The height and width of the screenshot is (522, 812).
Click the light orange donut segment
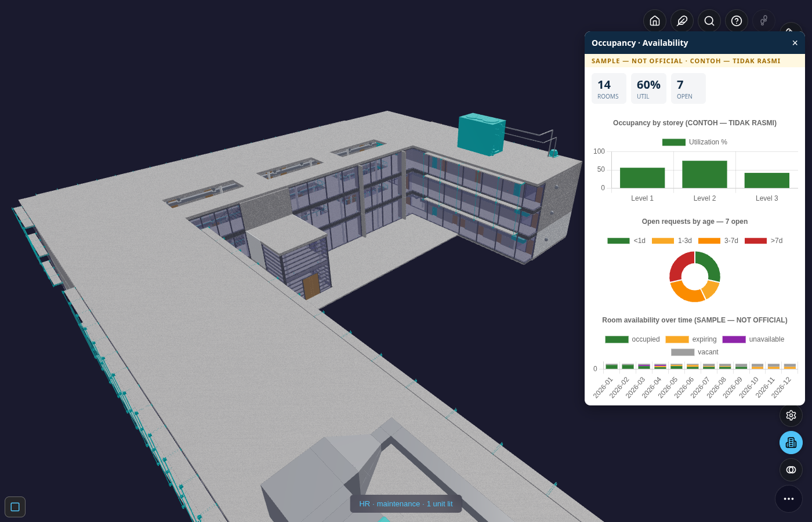[x=711, y=289]
